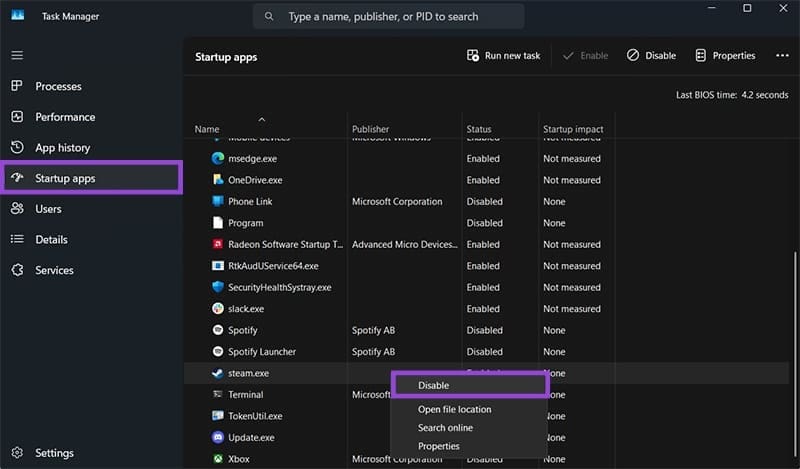This screenshot has width=800, height=469.
Task: Open the Performance section
Action: point(65,117)
